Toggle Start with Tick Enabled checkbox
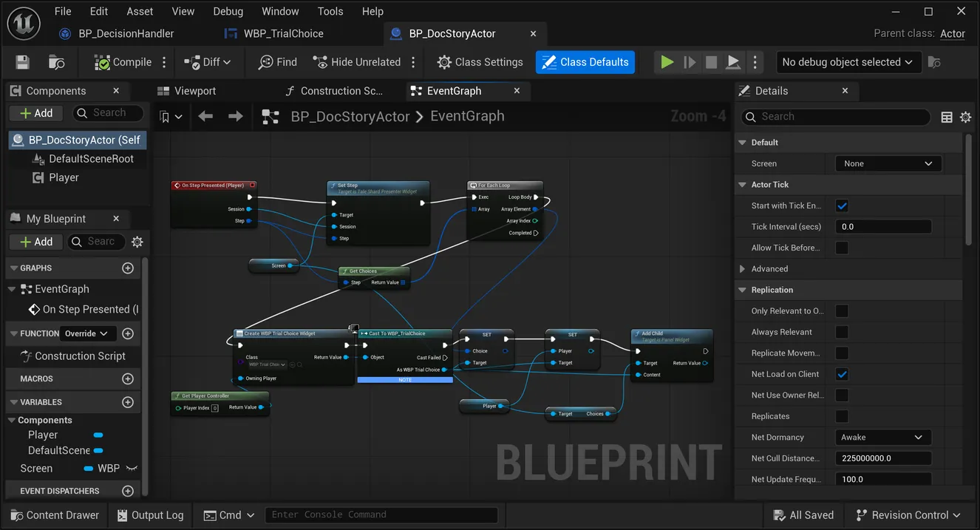The height and width of the screenshot is (530, 980). 842,205
